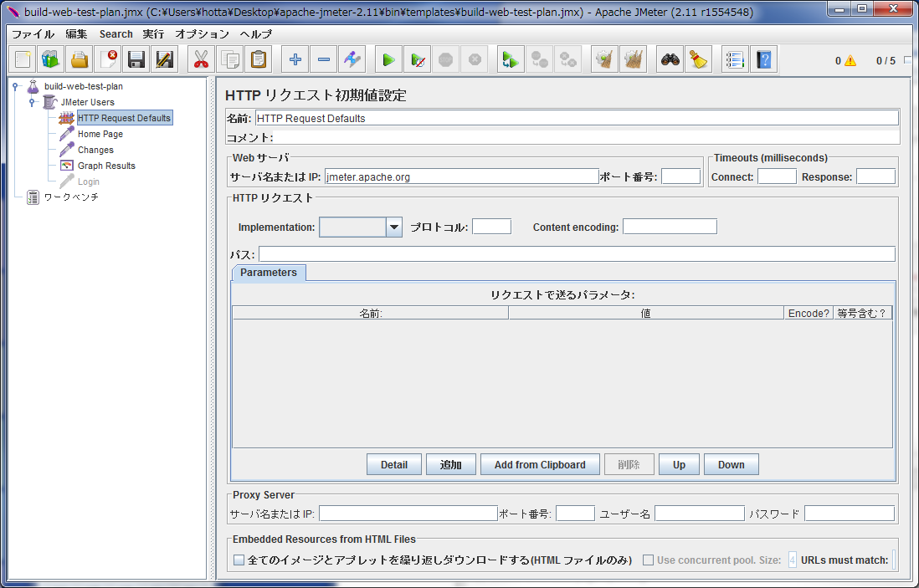Toggle download all images and applets checkbox
The image size is (919, 588).
[x=239, y=560]
